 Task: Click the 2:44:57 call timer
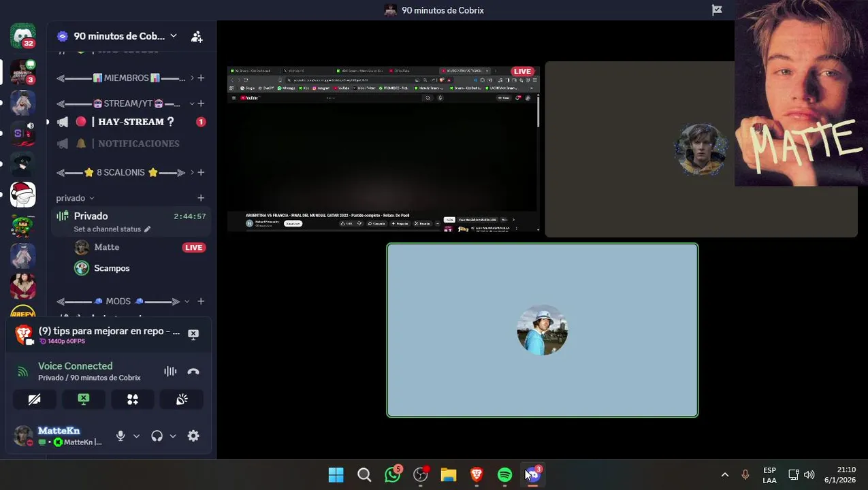pyautogui.click(x=189, y=216)
